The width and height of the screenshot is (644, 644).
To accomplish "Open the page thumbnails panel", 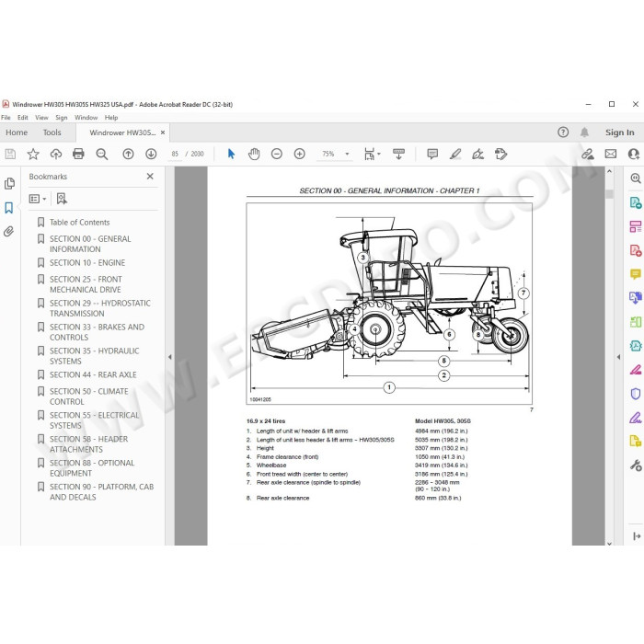I will (9, 183).
